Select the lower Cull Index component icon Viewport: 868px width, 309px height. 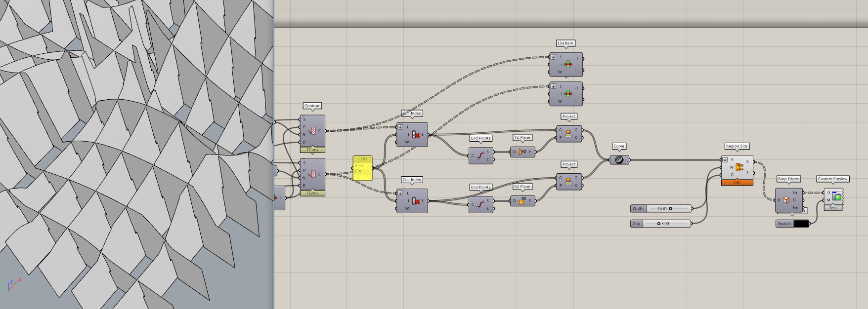416,201
